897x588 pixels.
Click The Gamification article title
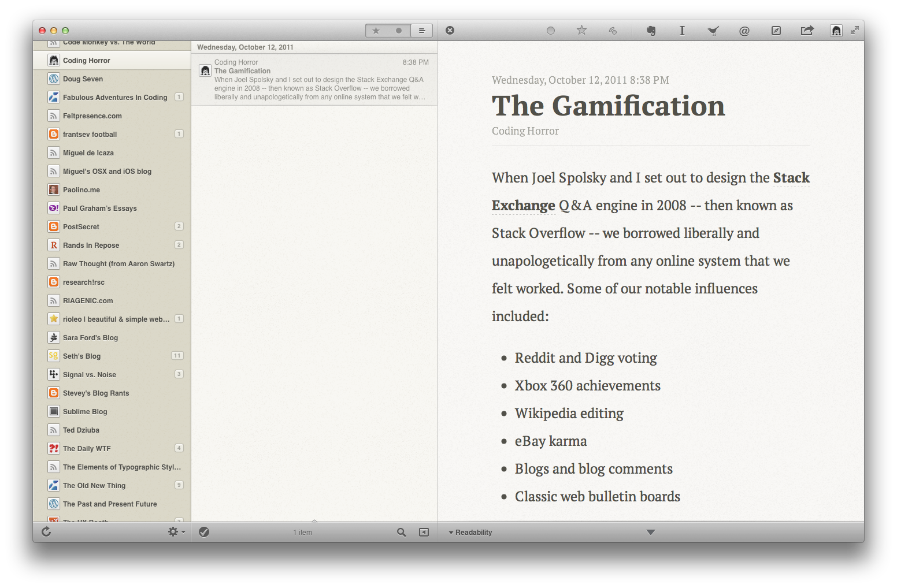pos(608,106)
